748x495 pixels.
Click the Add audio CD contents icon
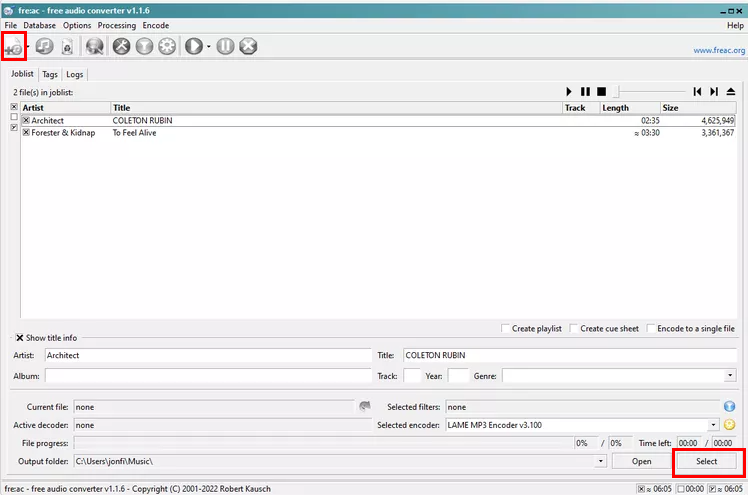coord(44,46)
